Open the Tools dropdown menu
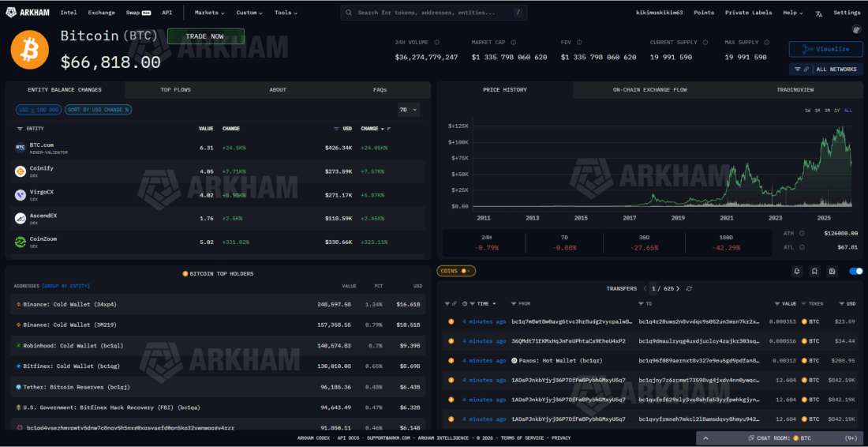 coord(286,13)
